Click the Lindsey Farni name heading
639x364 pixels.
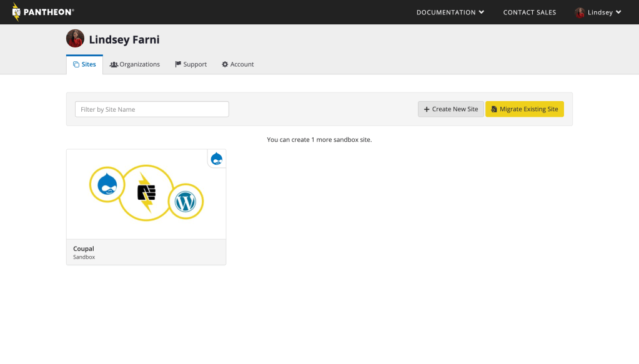124,39
